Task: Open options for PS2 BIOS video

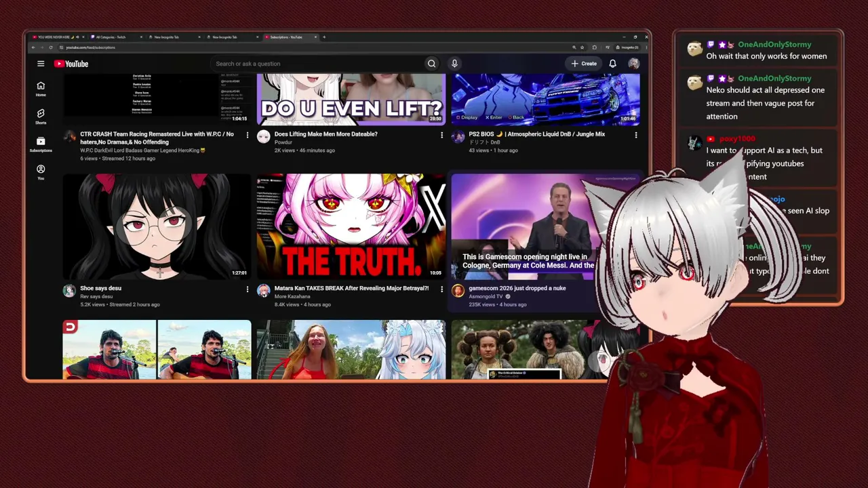Action: 636,136
